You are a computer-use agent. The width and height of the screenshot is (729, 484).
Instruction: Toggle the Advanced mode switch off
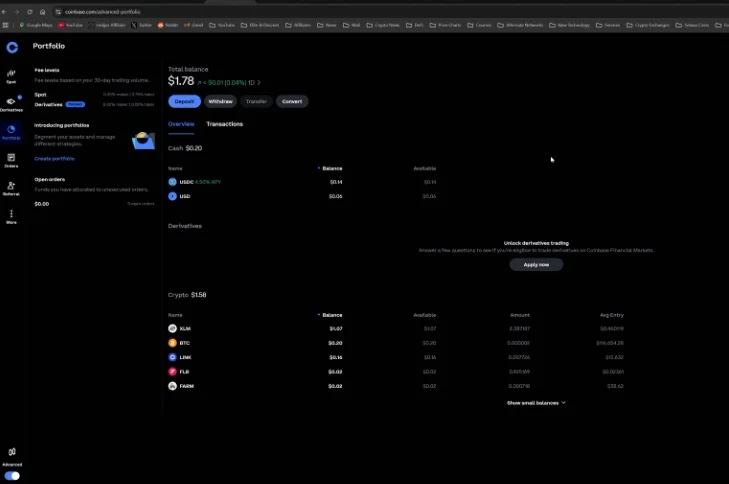point(12,476)
